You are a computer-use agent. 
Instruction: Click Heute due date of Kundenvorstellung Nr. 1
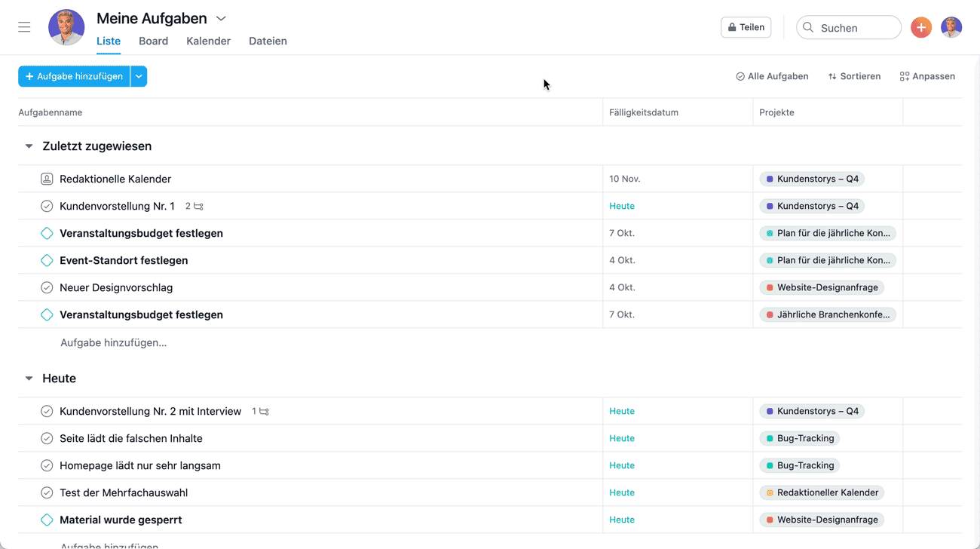pos(622,206)
